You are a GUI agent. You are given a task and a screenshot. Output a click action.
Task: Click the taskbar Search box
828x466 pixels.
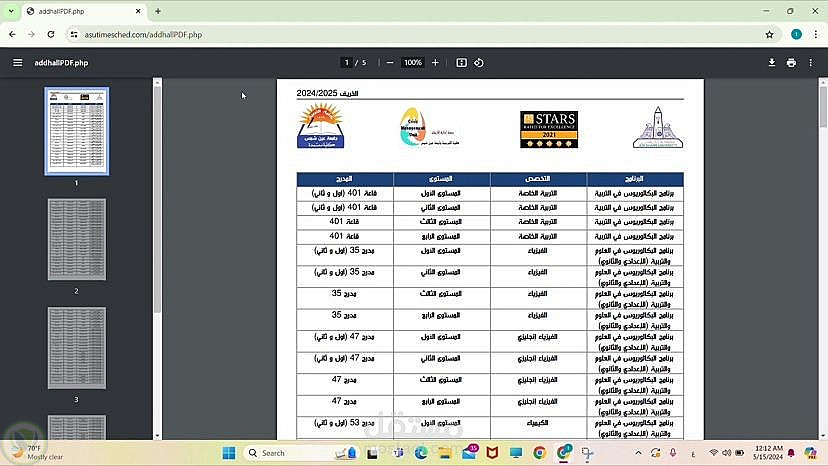coord(302,453)
